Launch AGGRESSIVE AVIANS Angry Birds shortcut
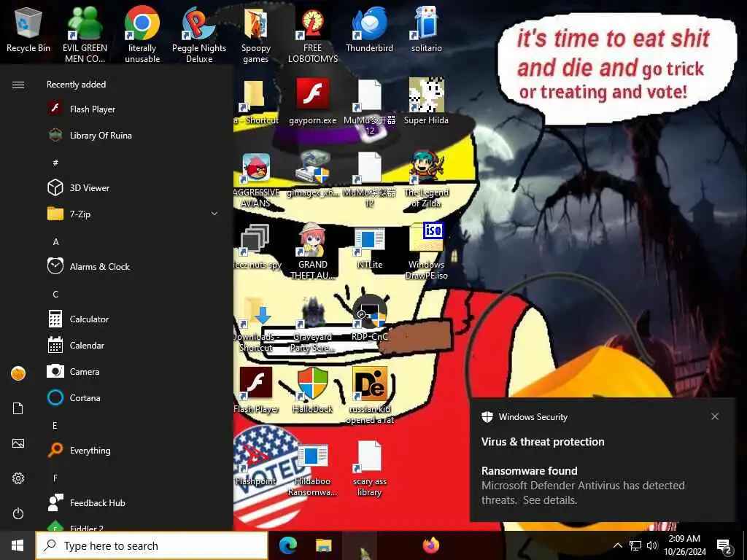The image size is (747, 560). click(256, 180)
